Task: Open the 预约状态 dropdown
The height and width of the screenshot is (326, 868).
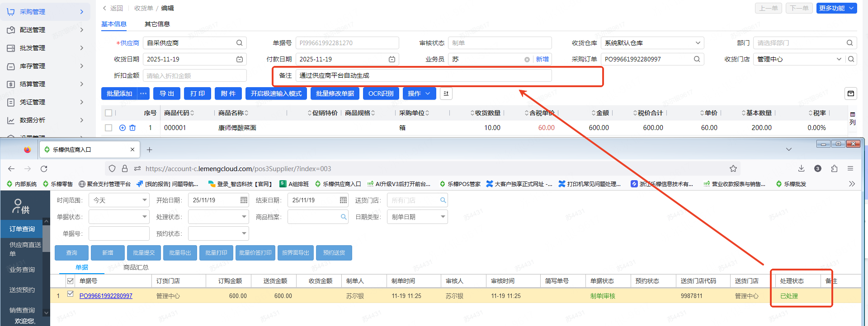Action: (x=218, y=233)
